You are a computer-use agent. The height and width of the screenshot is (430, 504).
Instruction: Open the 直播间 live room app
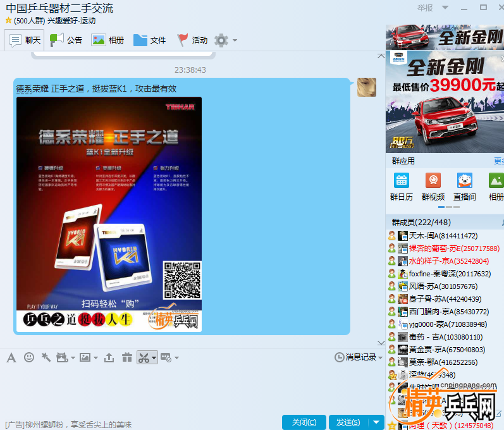[x=464, y=187]
